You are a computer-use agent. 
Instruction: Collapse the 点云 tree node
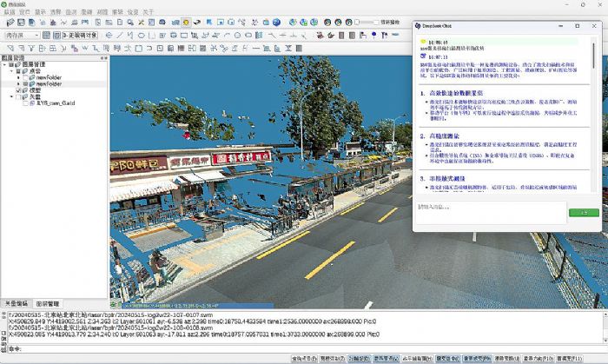pyautogui.click(x=12, y=71)
